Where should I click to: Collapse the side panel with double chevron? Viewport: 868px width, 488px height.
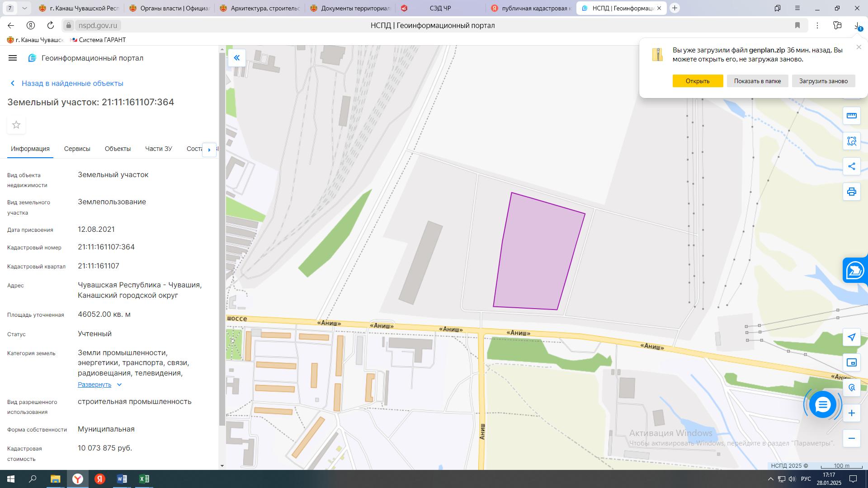(236, 58)
